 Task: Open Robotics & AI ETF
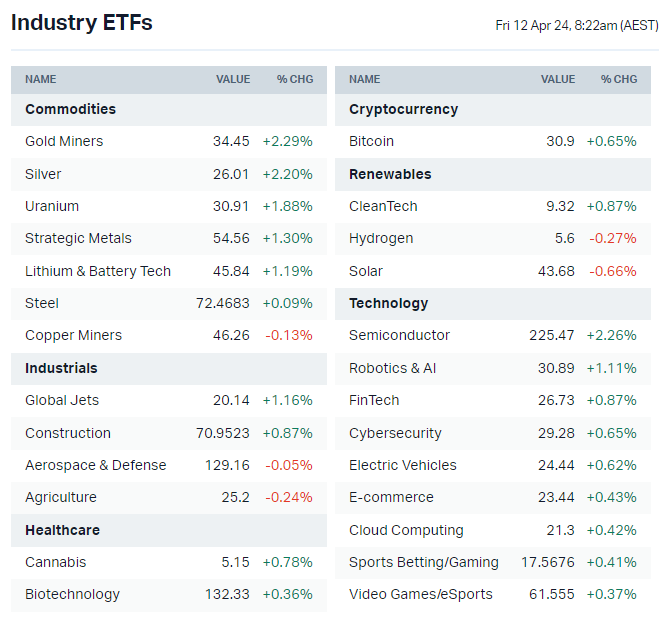(x=392, y=368)
